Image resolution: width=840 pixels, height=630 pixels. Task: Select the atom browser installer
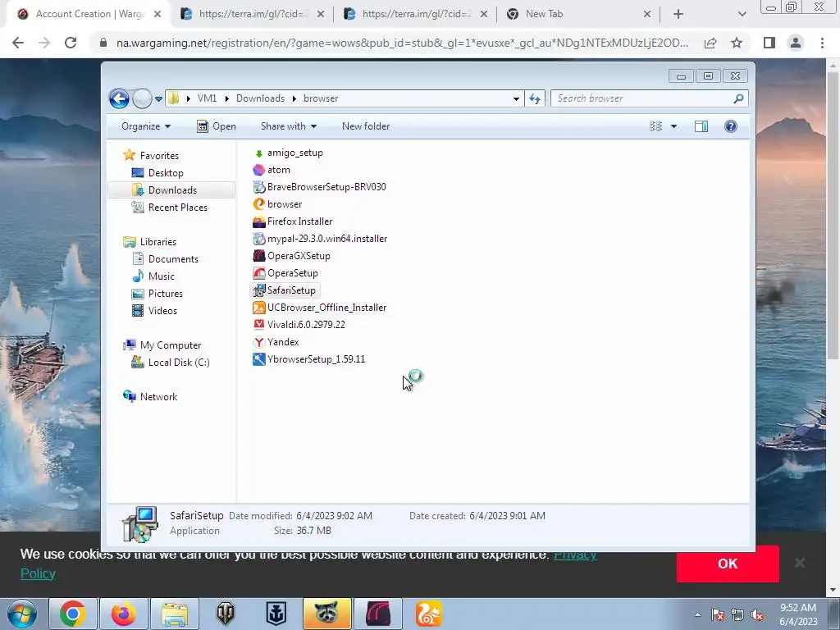click(272, 170)
